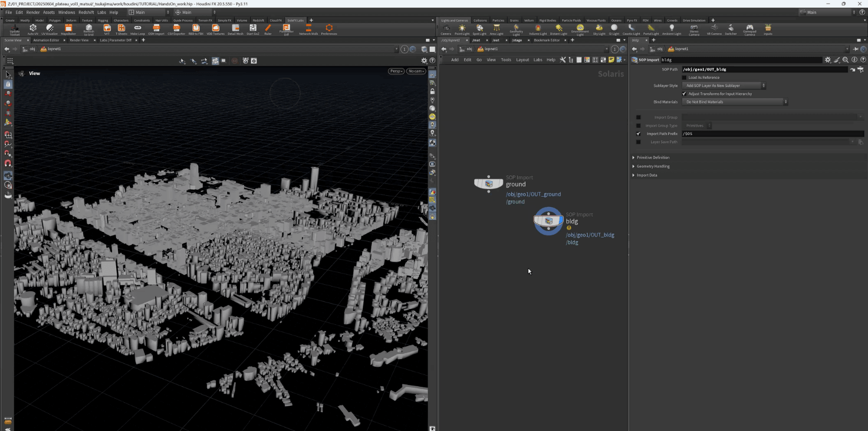Open the Sublayer Style dropdown
The width and height of the screenshot is (868, 431).
coord(724,85)
